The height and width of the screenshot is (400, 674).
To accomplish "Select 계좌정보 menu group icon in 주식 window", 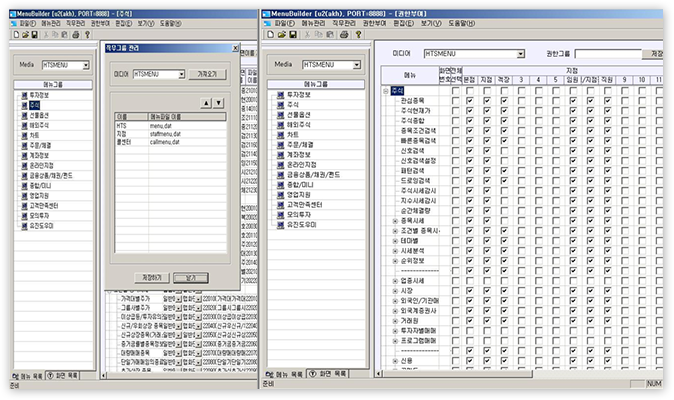I will click(x=25, y=156).
